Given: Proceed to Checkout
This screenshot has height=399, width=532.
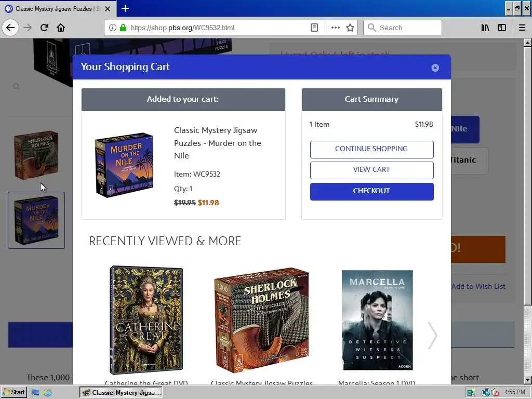Looking at the screenshot, I should 371,191.
